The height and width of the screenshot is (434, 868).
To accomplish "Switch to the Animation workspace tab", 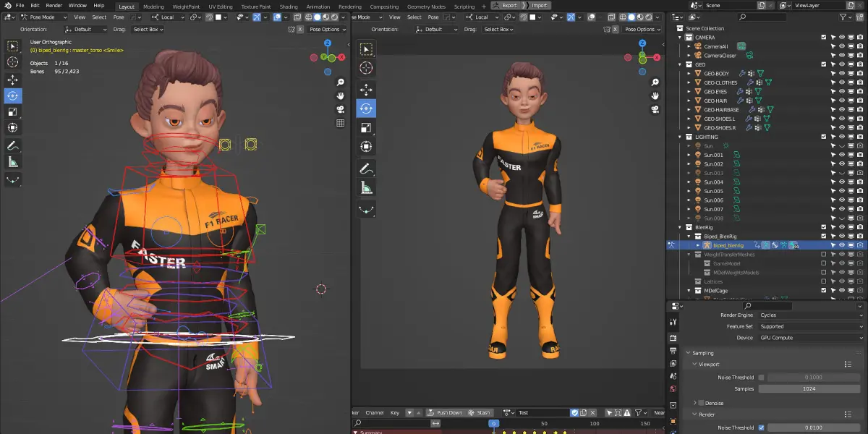I will coord(318,7).
